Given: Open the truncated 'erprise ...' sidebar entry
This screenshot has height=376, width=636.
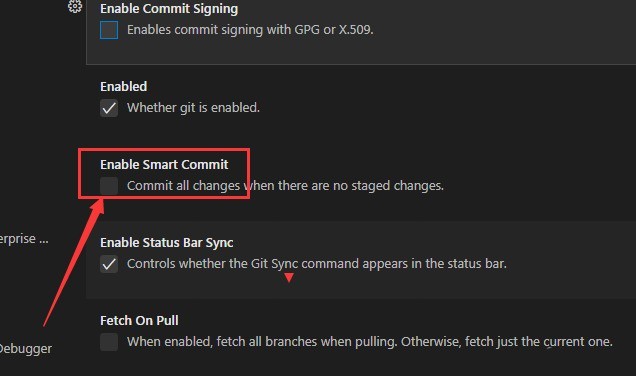Looking at the screenshot, I should tap(24, 239).
